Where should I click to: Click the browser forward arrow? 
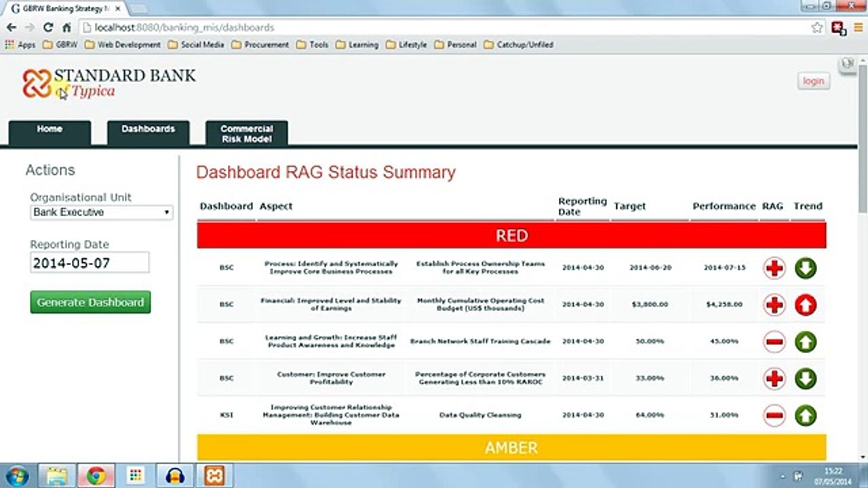click(x=29, y=28)
